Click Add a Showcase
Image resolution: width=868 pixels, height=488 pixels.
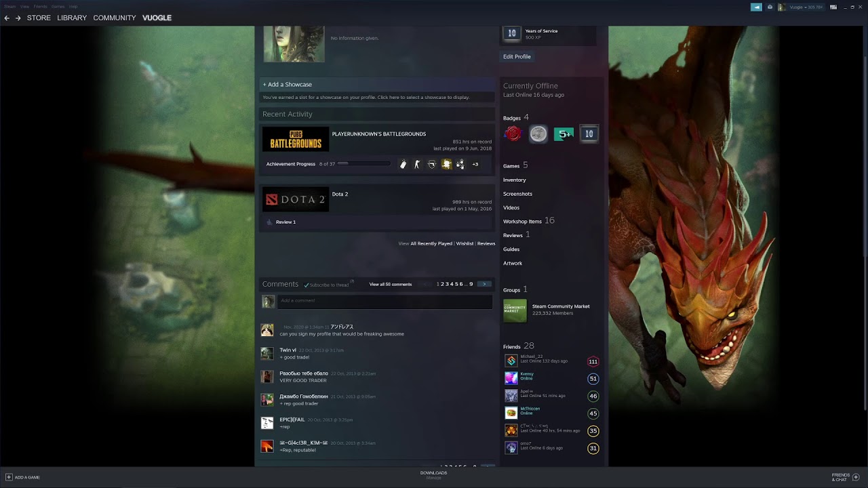coord(288,85)
